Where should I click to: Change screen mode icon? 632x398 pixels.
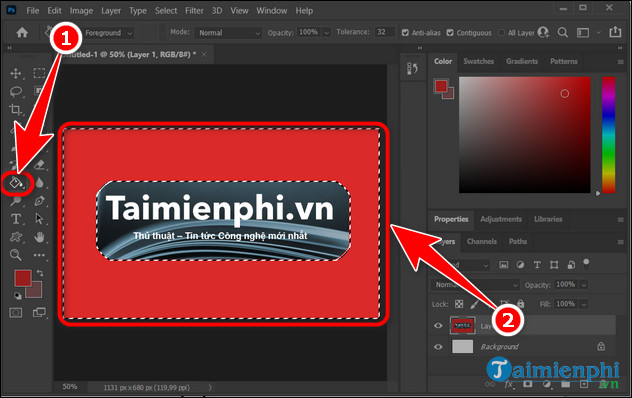[x=39, y=312]
